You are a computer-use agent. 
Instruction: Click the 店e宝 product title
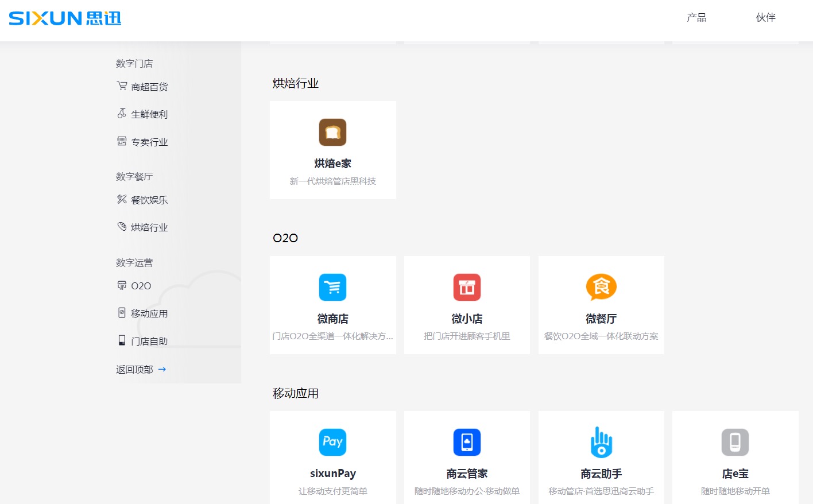point(735,474)
